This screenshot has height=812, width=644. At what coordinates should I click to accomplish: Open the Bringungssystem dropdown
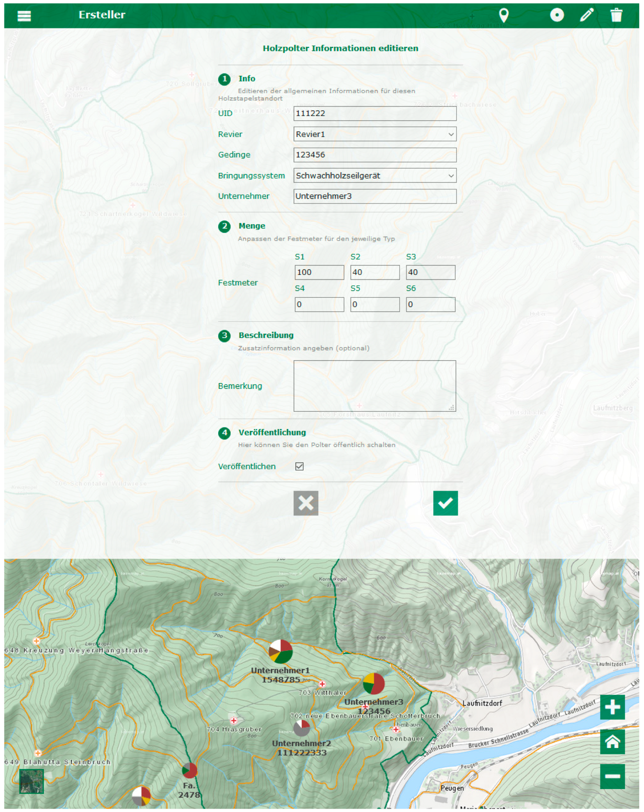click(375, 176)
